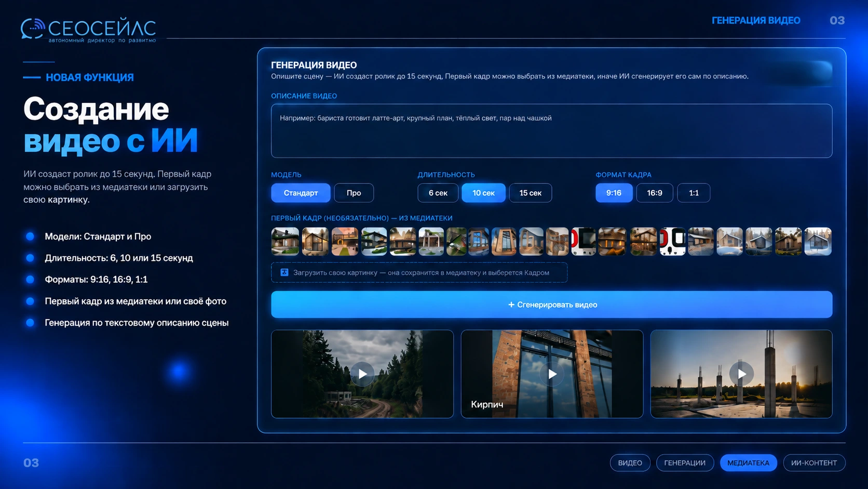The width and height of the screenshot is (868, 489).
Task: Set duration to 6 сек
Action: [x=438, y=193]
